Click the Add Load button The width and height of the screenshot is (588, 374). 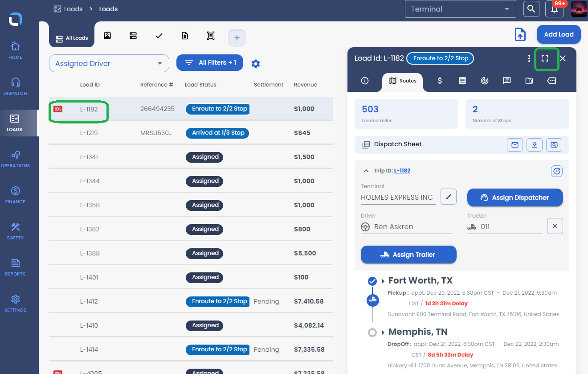(x=559, y=34)
